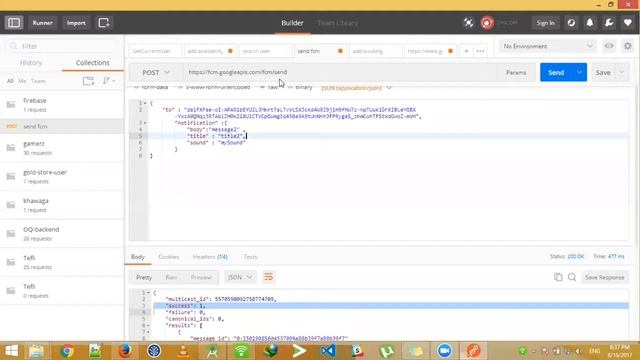Switch to the send fcm request tab
The image size is (640, 360).
tap(319, 51)
